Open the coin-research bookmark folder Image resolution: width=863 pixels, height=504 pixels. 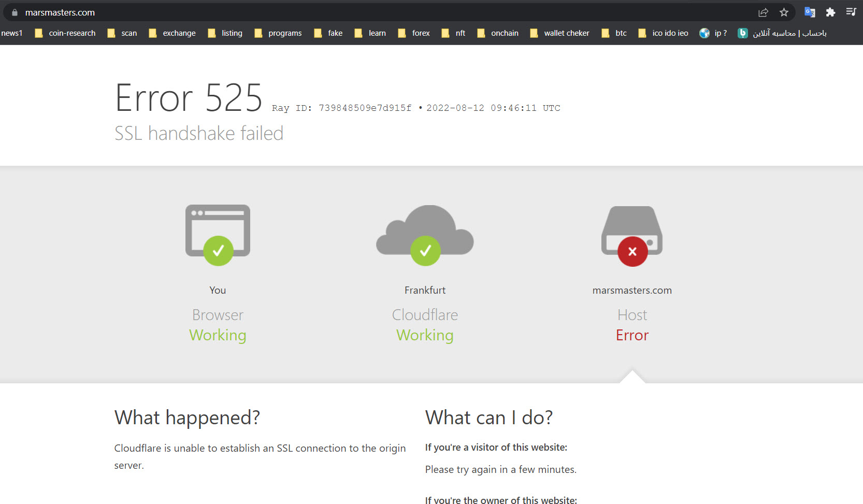65,33
